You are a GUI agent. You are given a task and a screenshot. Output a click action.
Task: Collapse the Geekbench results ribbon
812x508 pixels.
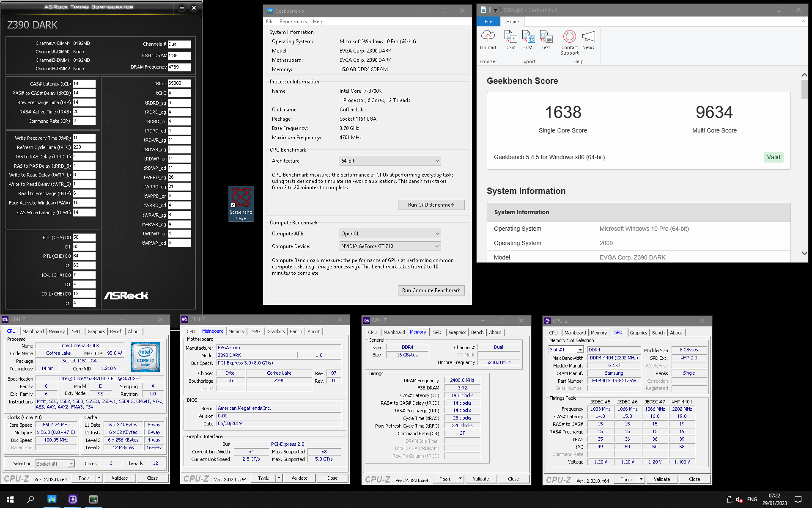(803, 21)
